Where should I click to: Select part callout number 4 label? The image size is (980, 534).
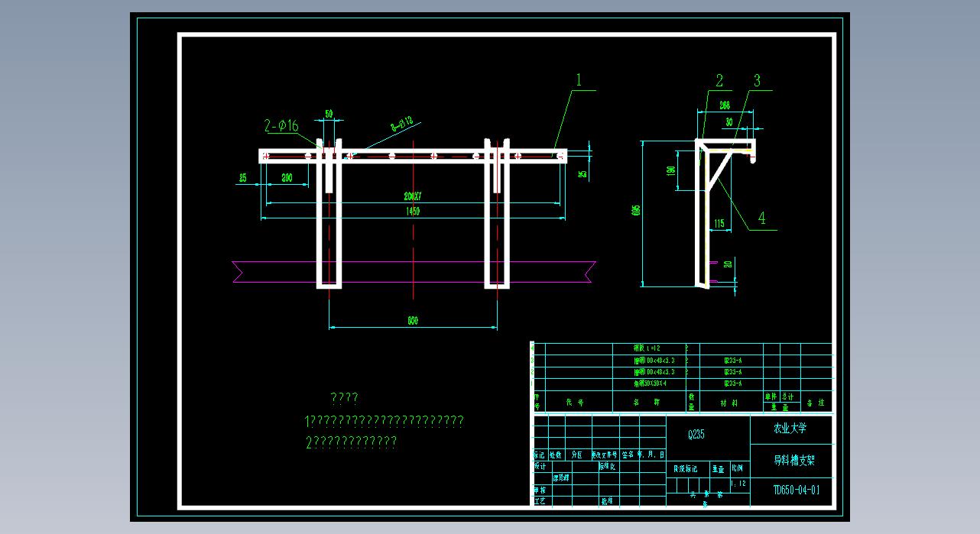pos(761,218)
